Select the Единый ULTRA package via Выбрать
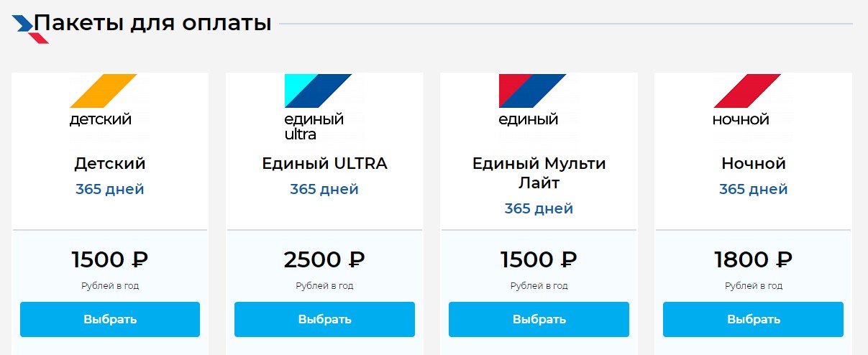The height and width of the screenshot is (355, 868). (x=324, y=319)
